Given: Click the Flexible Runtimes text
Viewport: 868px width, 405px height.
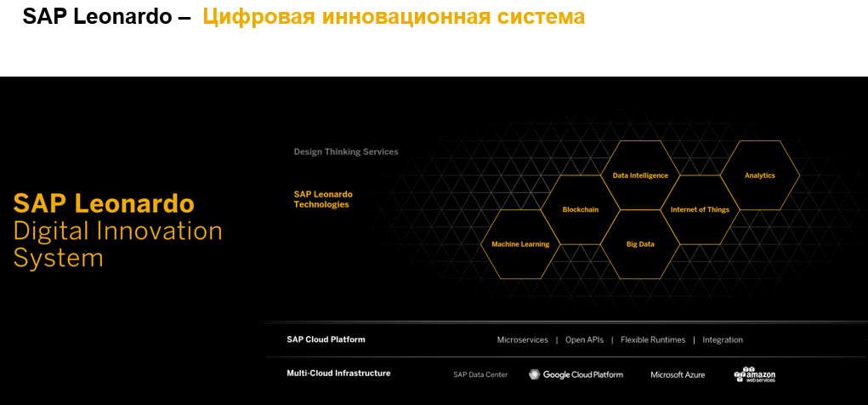Looking at the screenshot, I should pos(653,339).
